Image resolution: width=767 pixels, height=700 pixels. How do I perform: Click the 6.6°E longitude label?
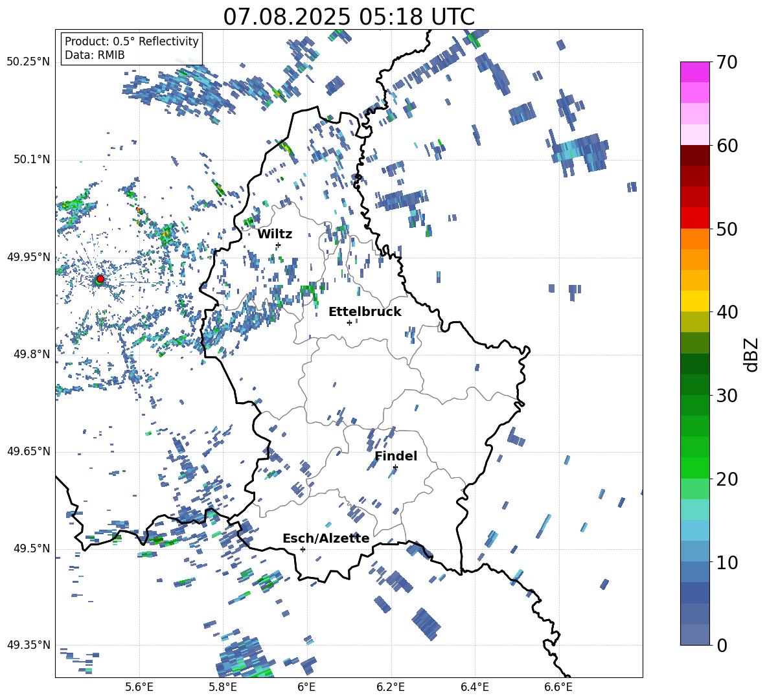pos(558,687)
